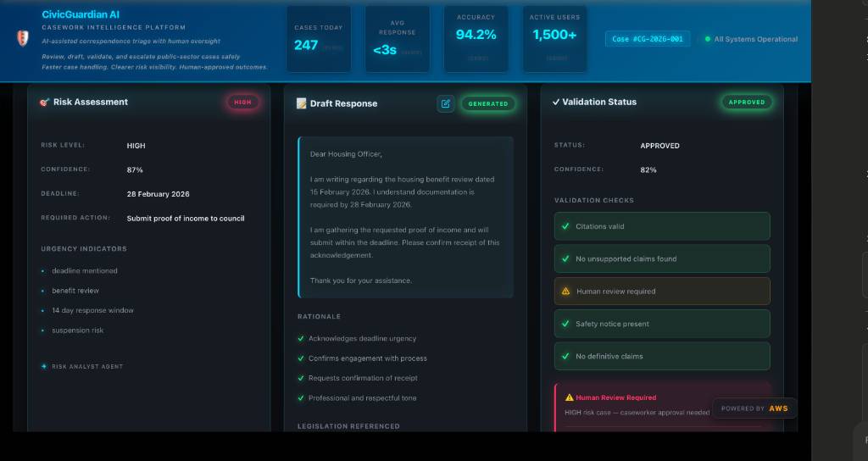Click Submit proof of income to council
The width and height of the screenshot is (868, 461).
(186, 219)
